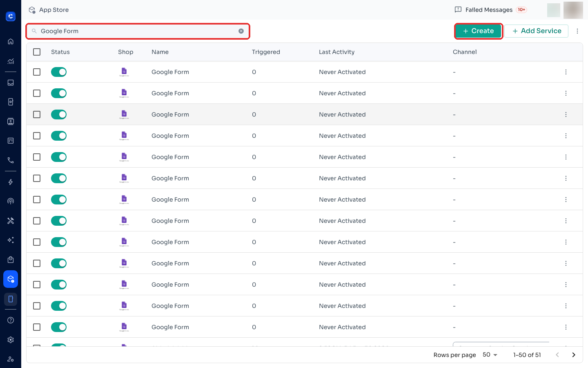Open the user management icon at sidebar bottom
Viewport: 588px width, 368px height.
pyautogui.click(x=11, y=359)
